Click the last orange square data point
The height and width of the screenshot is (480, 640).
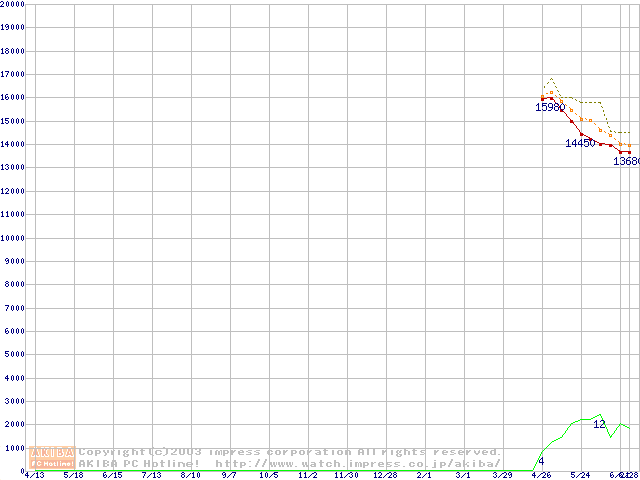[629, 145]
